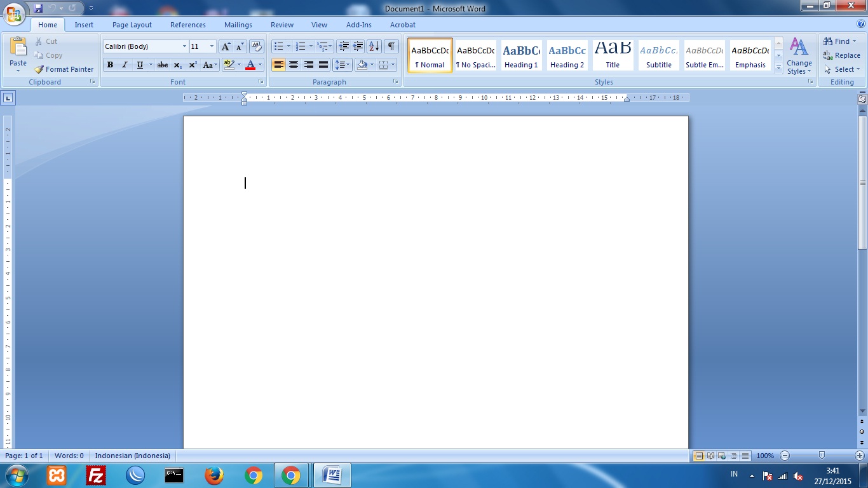Open the Select dropdown in Editing
This screenshot has width=868, height=488.
842,69
